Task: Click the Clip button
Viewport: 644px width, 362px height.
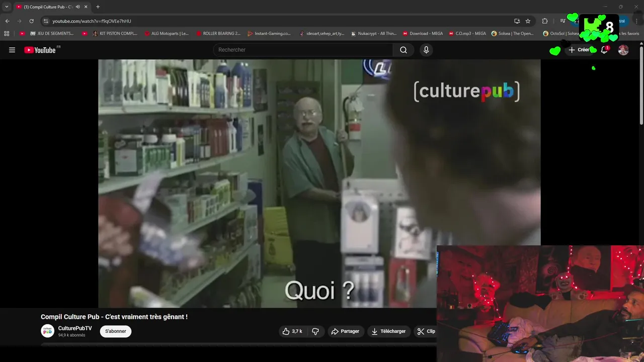Action: (x=426, y=331)
